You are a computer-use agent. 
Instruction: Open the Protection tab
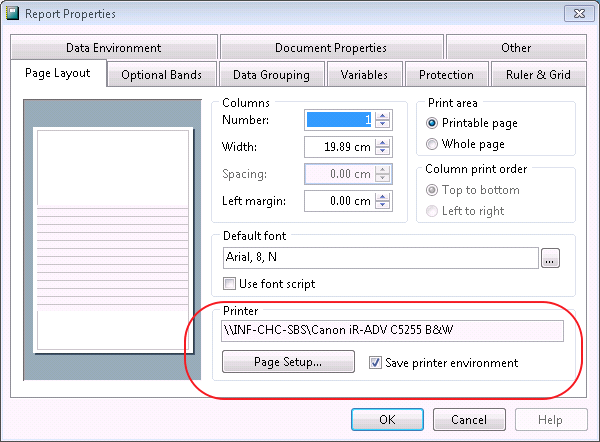point(446,75)
